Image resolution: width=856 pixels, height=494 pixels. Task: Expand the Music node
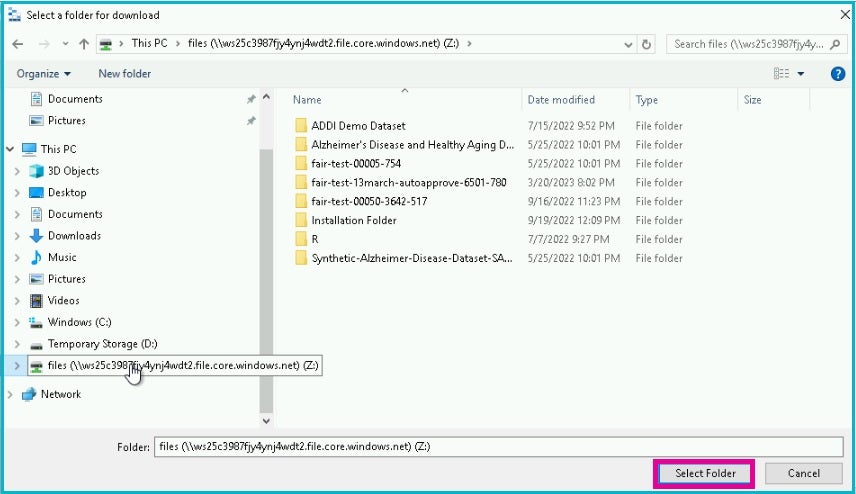(x=17, y=258)
